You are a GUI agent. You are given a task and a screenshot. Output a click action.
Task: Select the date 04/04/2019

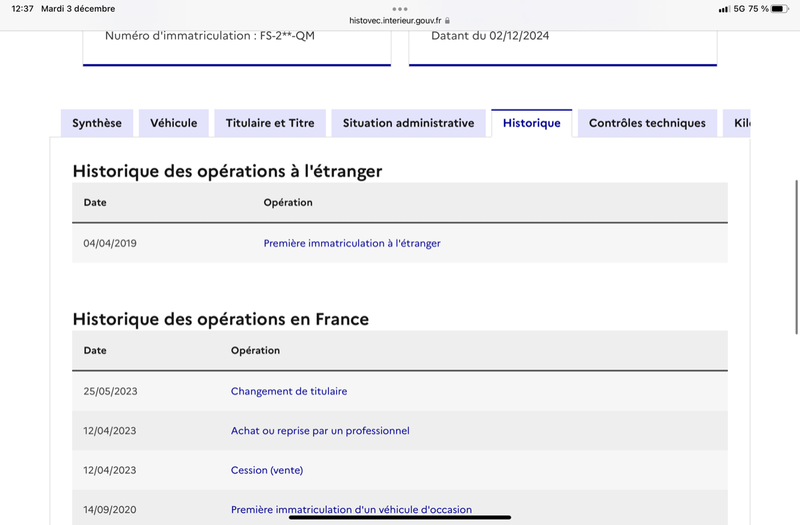(110, 243)
